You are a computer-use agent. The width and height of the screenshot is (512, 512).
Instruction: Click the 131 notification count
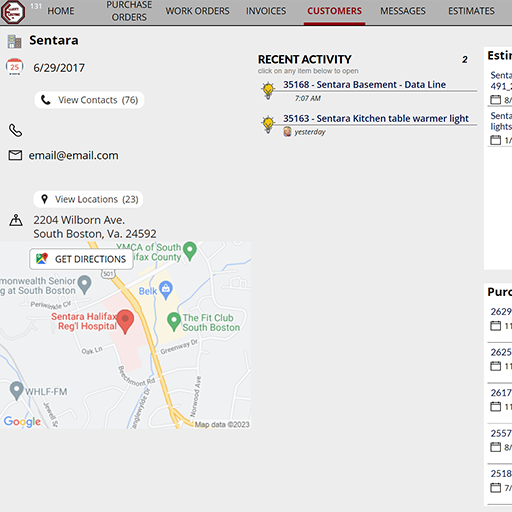(36, 6)
